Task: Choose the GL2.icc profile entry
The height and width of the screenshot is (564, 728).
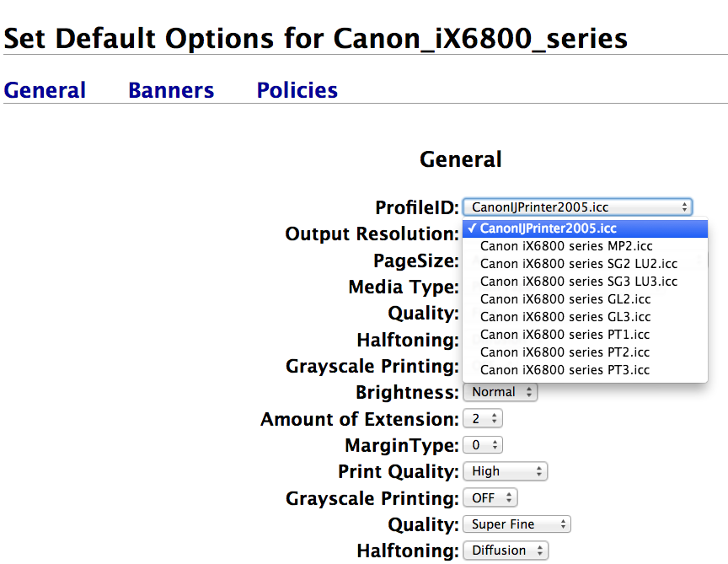Action: (565, 299)
